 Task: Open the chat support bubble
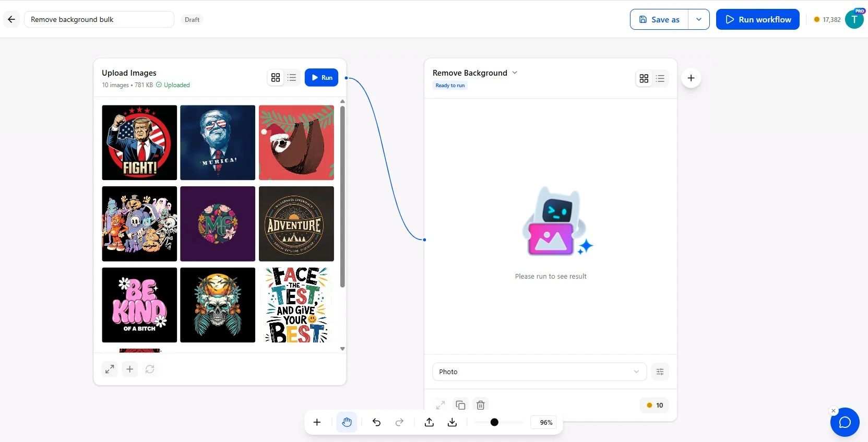point(845,422)
